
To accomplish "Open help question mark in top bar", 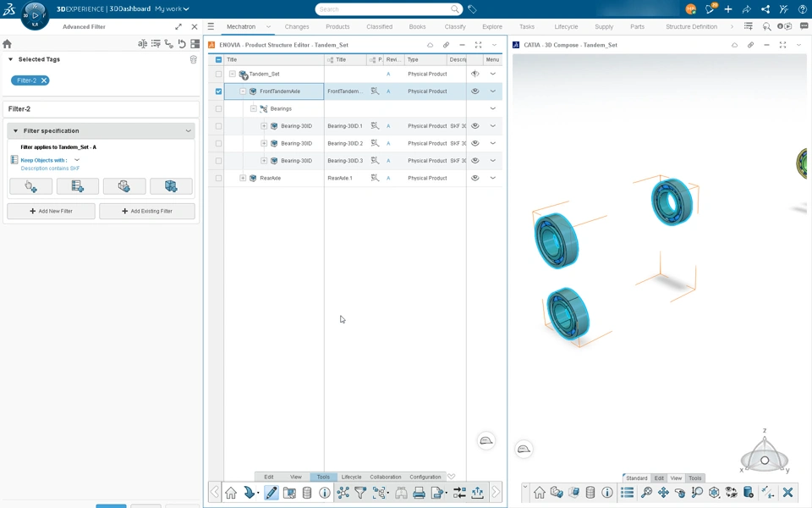I will coord(803,9).
